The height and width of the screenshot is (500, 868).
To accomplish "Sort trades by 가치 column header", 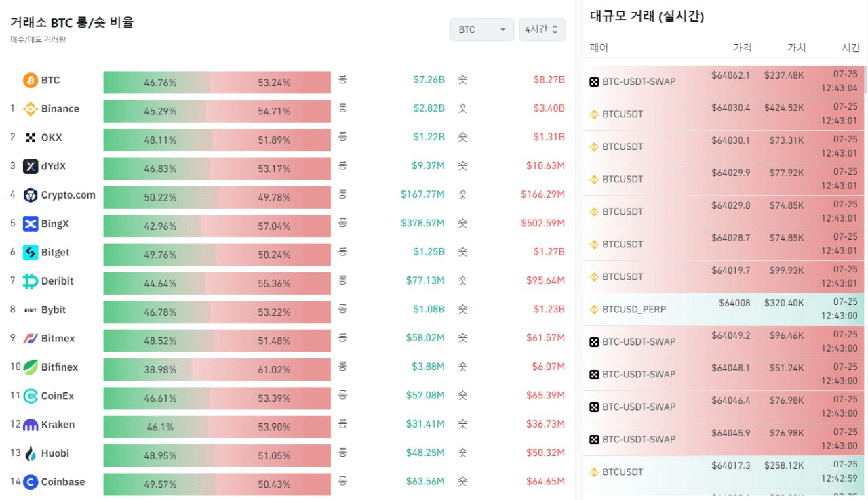I will click(x=796, y=48).
